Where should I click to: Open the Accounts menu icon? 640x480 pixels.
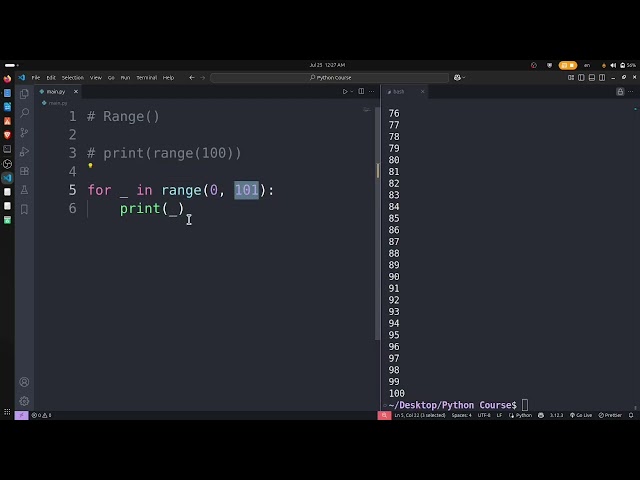tap(24, 382)
